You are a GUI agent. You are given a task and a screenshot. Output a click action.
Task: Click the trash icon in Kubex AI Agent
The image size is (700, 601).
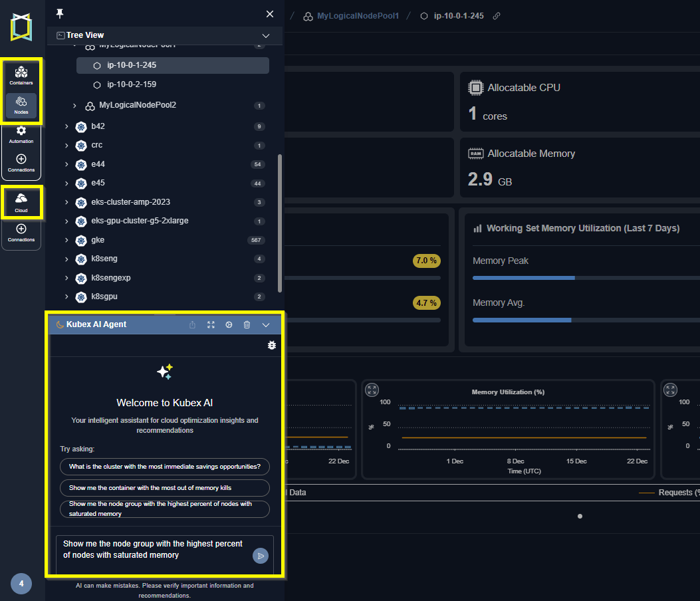pyautogui.click(x=247, y=324)
